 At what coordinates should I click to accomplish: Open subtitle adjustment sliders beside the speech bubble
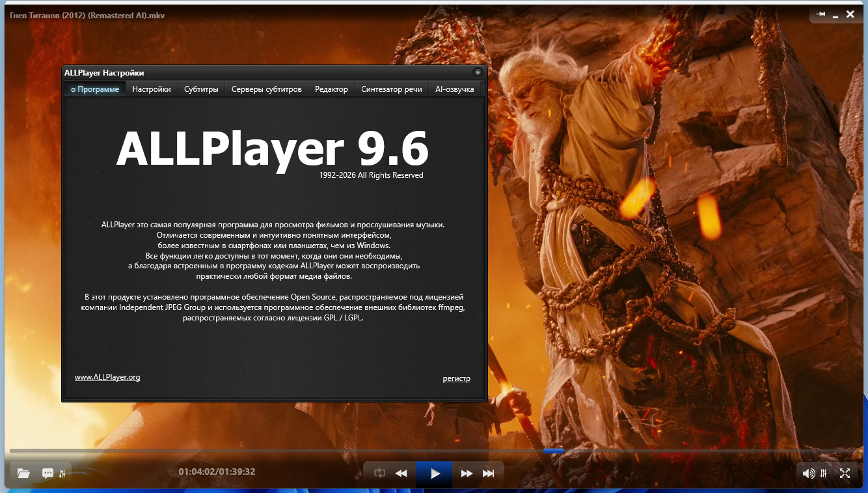(62, 473)
